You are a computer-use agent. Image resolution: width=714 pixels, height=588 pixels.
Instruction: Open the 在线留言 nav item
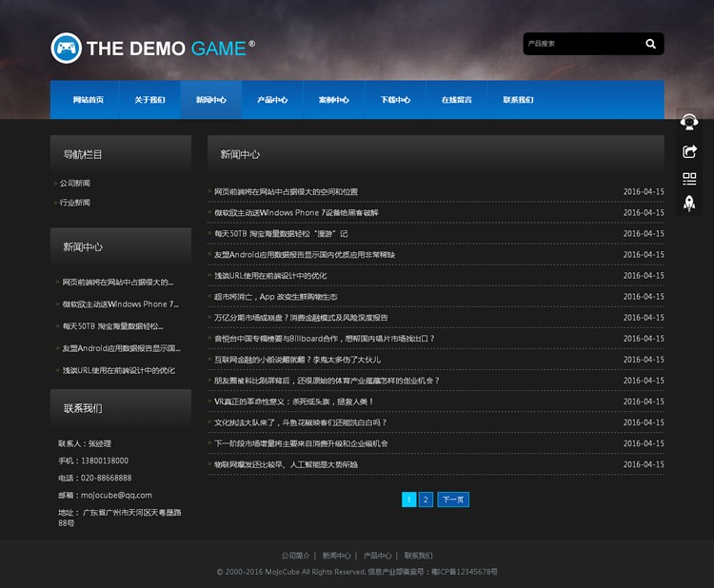click(457, 100)
